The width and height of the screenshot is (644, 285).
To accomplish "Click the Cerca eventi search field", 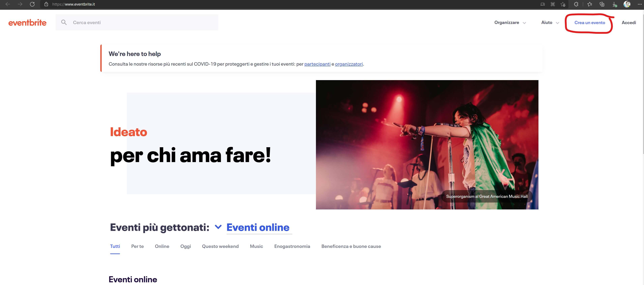I will pyautogui.click(x=142, y=22).
